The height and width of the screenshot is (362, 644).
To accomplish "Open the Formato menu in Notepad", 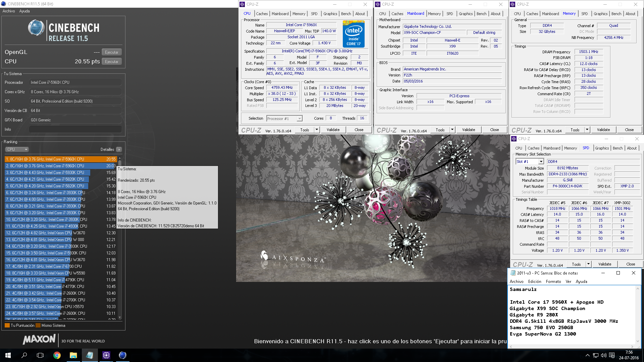I will (553, 282).
